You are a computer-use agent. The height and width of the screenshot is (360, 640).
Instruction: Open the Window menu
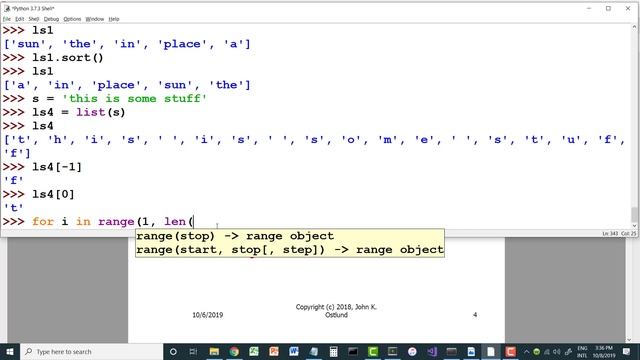point(95,19)
